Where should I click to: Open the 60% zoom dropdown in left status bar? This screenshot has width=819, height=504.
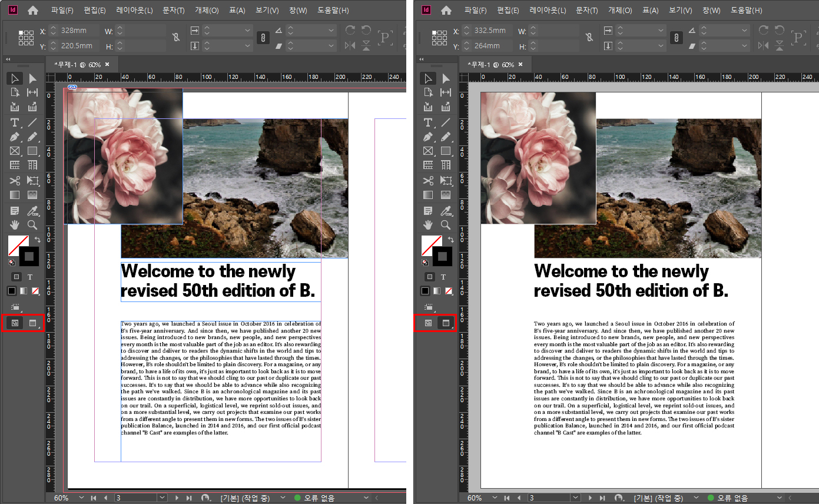click(x=81, y=498)
